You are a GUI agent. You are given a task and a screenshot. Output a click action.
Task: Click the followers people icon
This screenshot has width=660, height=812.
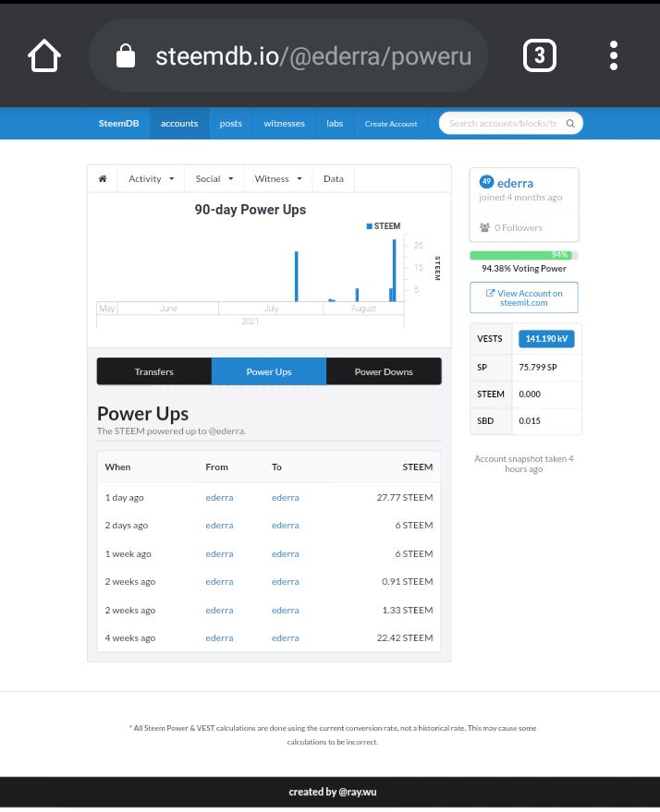pos(485,227)
